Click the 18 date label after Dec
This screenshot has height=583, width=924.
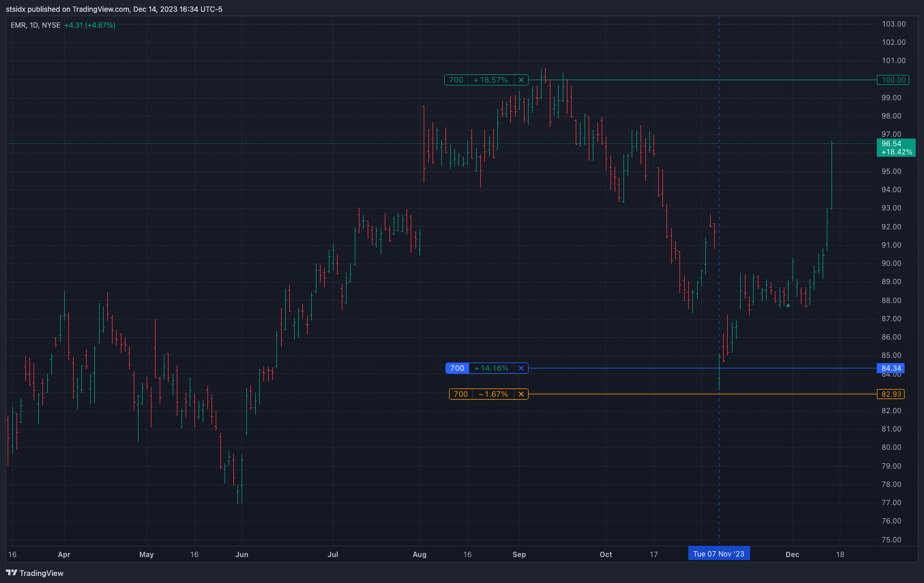(x=840, y=555)
